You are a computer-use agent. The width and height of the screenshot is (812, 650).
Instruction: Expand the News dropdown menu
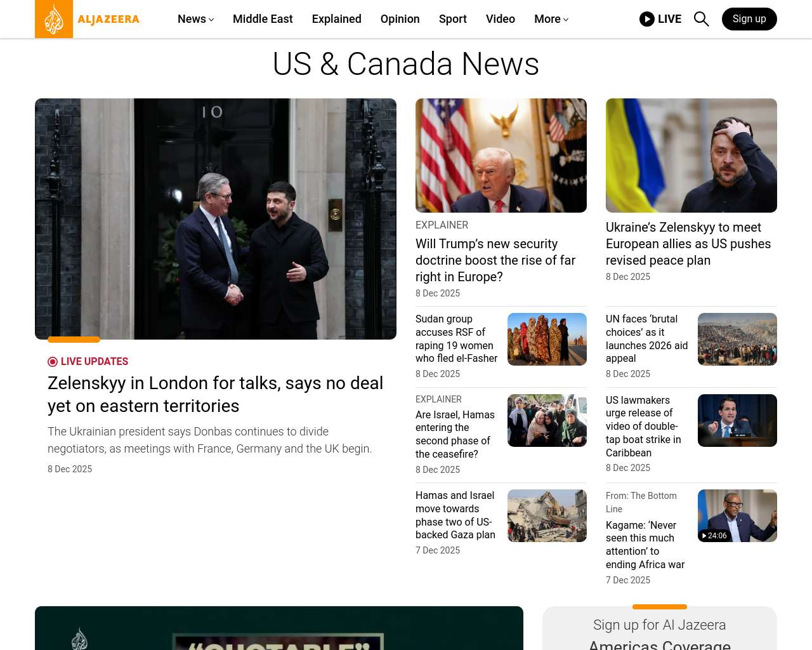pyautogui.click(x=195, y=19)
